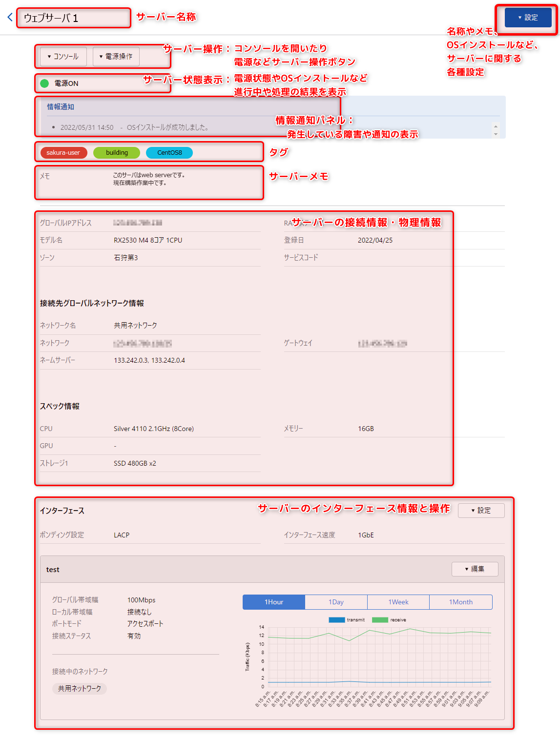Switch the graph to 1Day
Screen dimensions: 560x741
336,602
